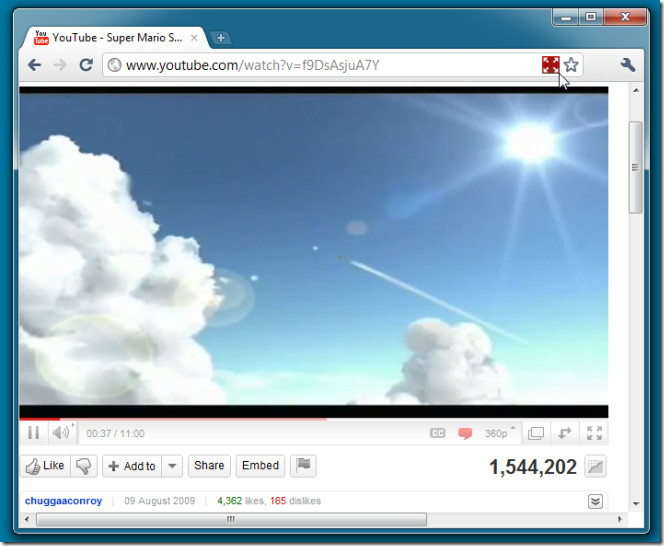Dislike the video with thumbs down
Viewport: 664px width, 546px height.
pyautogui.click(x=83, y=466)
